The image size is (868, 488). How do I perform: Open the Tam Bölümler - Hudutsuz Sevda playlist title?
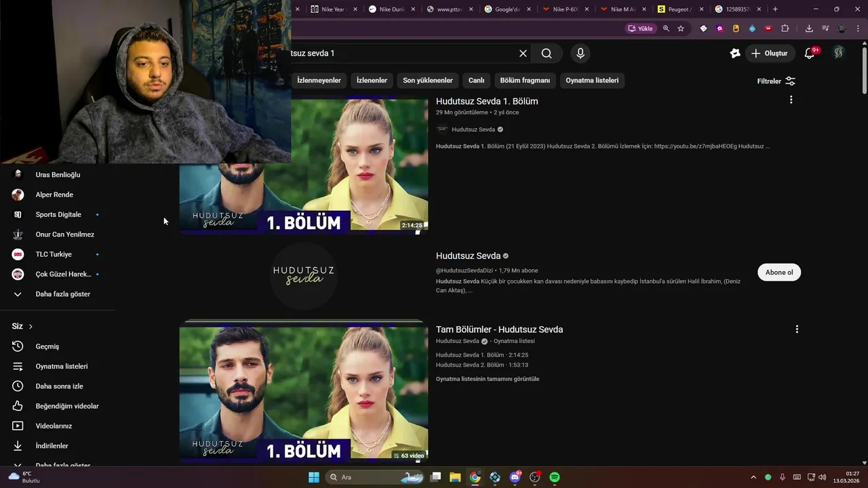click(499, 330)
